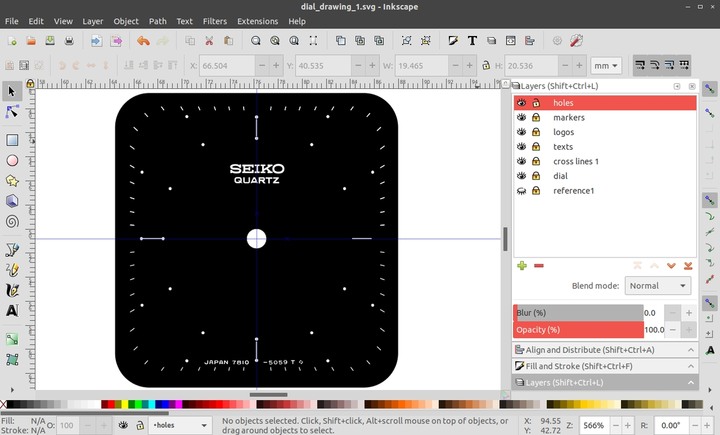Toggle current layer visibility in status bar
Screen dimensions: 720x435
(123, 425)
